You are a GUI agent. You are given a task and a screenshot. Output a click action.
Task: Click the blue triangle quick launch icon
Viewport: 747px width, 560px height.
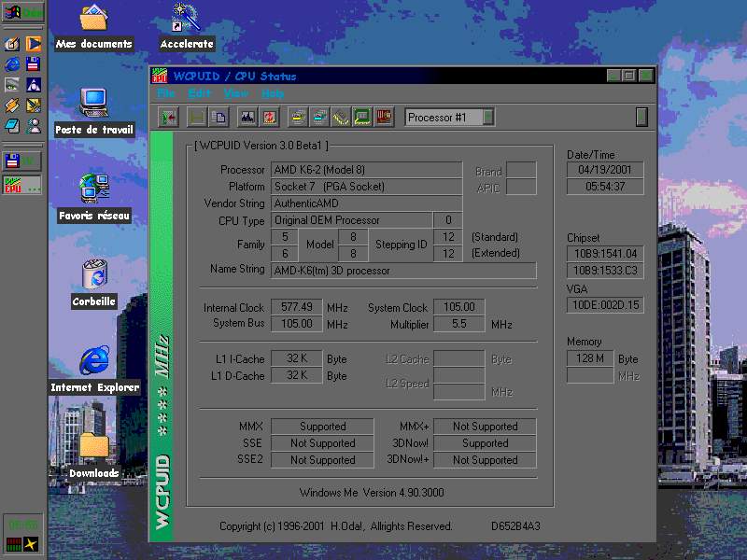point(34,85)
